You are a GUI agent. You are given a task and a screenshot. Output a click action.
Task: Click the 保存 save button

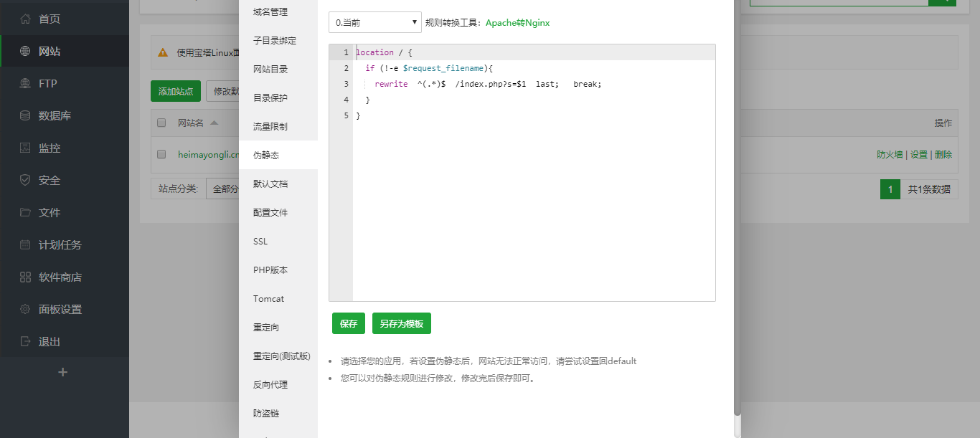348,323
